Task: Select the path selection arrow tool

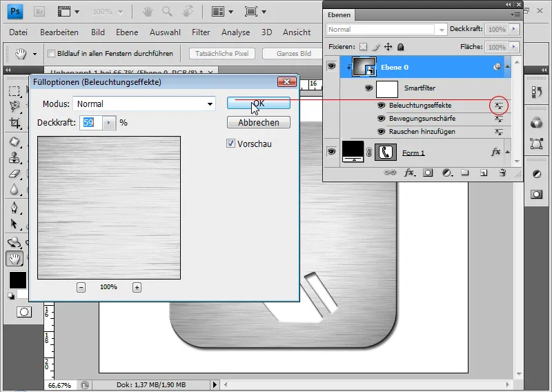Action: coord(14,224)
